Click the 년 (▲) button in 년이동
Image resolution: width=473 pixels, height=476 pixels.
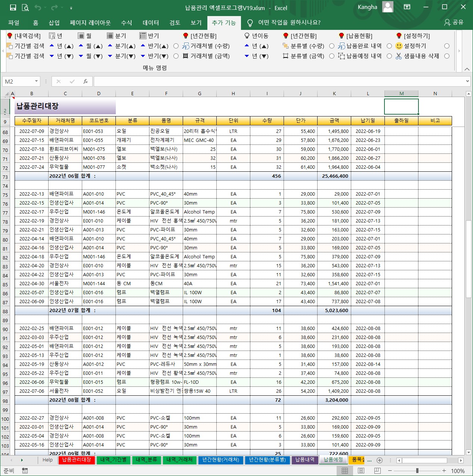(257, 46)
